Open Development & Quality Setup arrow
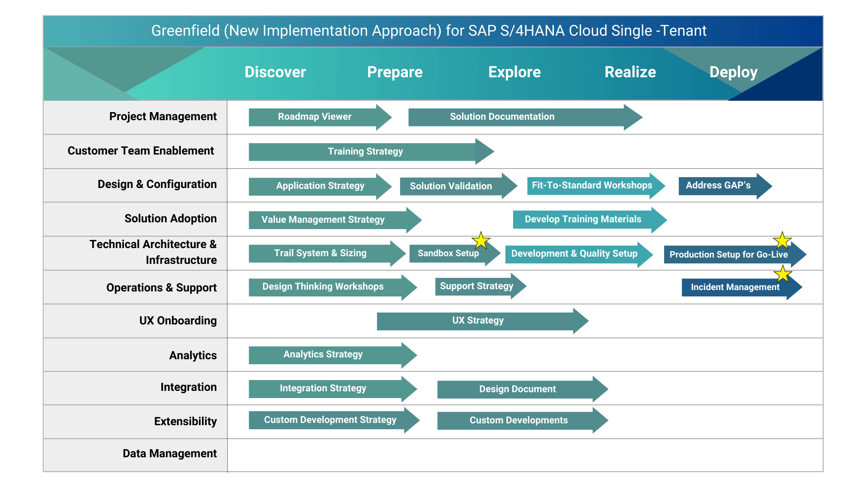Screen dimensions: 868x488 579,254
